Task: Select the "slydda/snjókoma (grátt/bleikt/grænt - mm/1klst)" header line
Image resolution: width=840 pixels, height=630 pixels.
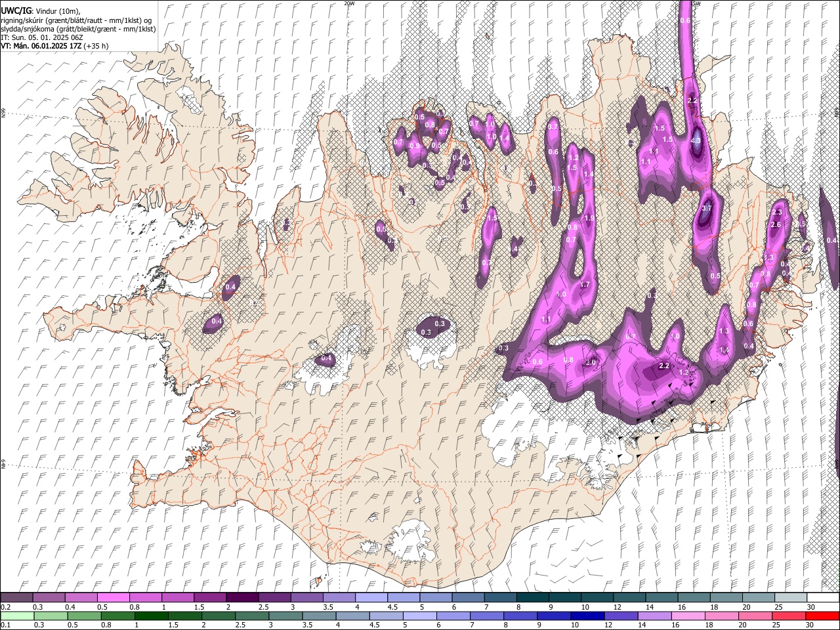Action: click(79, 29)
